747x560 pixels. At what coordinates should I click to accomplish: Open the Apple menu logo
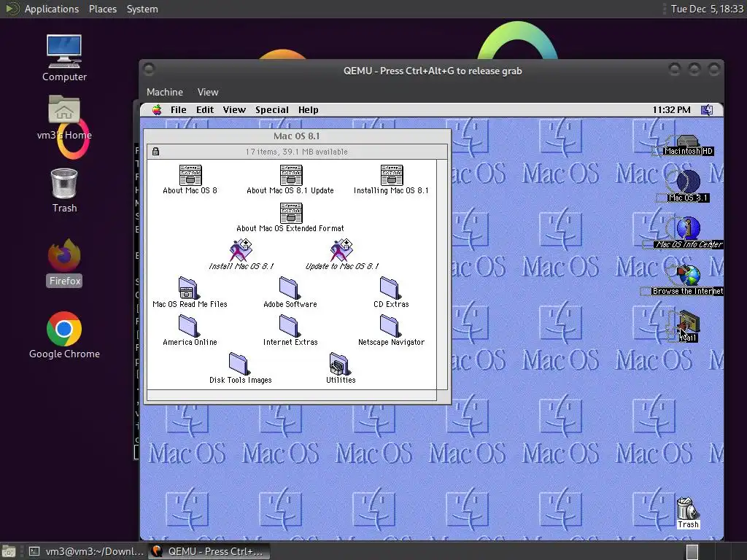click(157, 110)
